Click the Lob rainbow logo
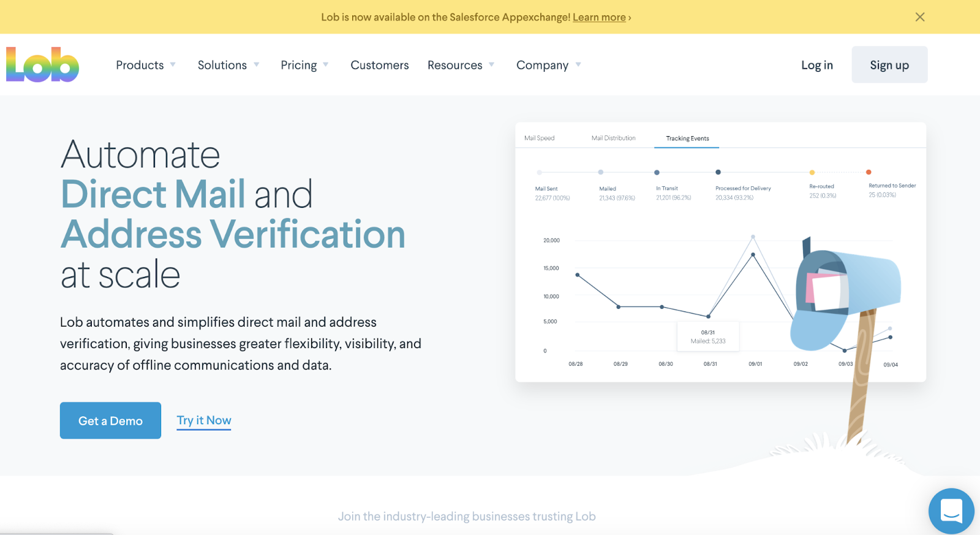 42,64
